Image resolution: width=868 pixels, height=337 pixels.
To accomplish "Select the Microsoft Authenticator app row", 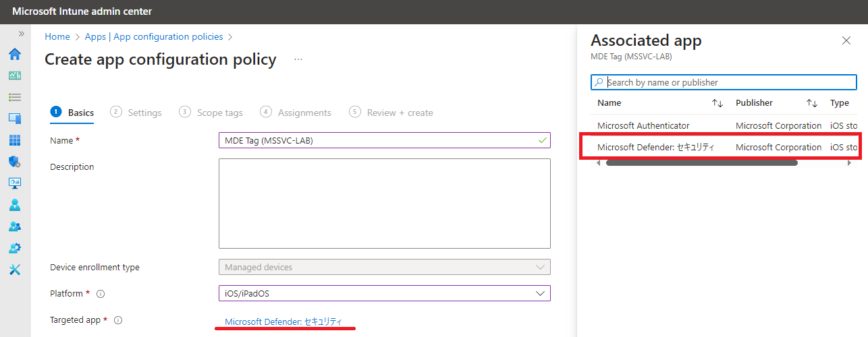I will click(724, 125).
